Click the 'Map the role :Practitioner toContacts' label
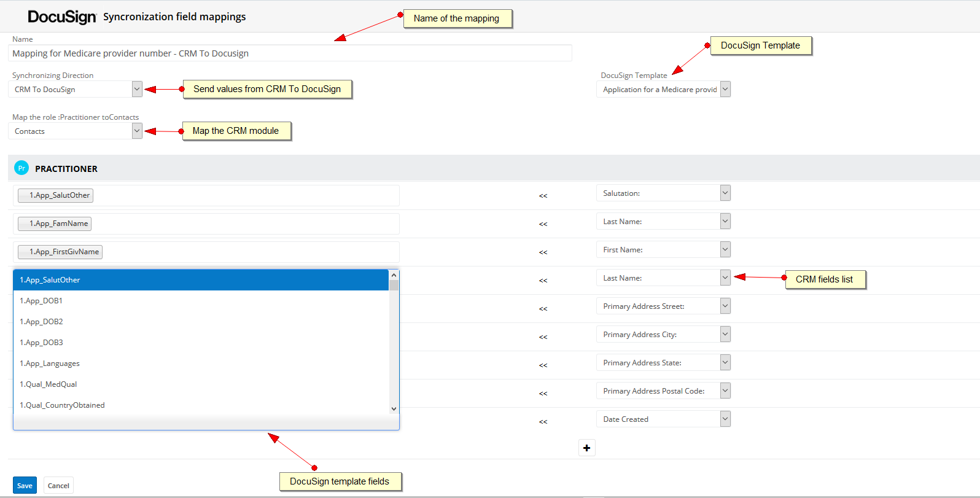 point(76,117)
